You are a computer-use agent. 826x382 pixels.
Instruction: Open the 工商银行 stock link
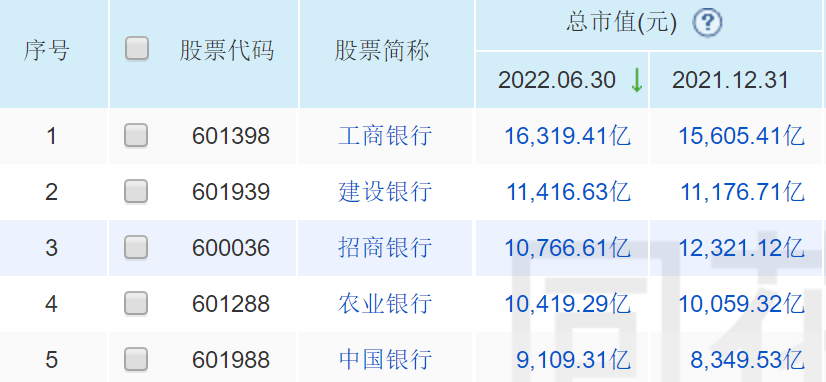coord(385,136)
